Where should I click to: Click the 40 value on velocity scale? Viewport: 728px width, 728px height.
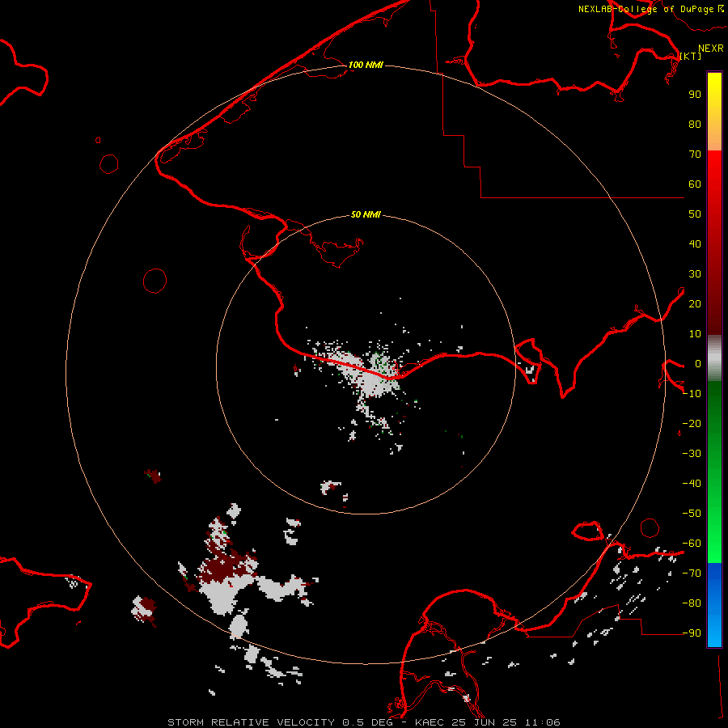695,244
